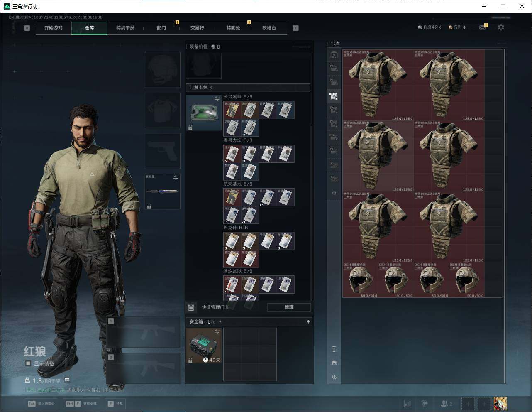Select the 仓库 tab
The image size is (532, 412).
[90, 28]
